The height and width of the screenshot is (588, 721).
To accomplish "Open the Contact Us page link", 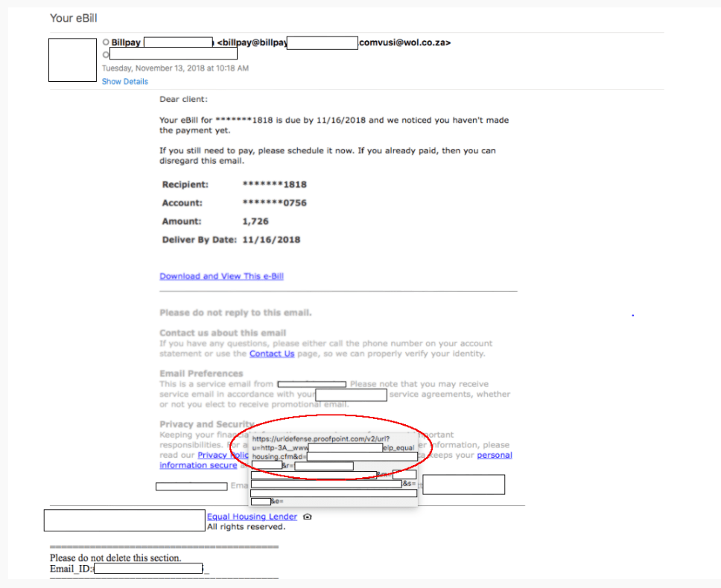I will click(x=272, y=354).
